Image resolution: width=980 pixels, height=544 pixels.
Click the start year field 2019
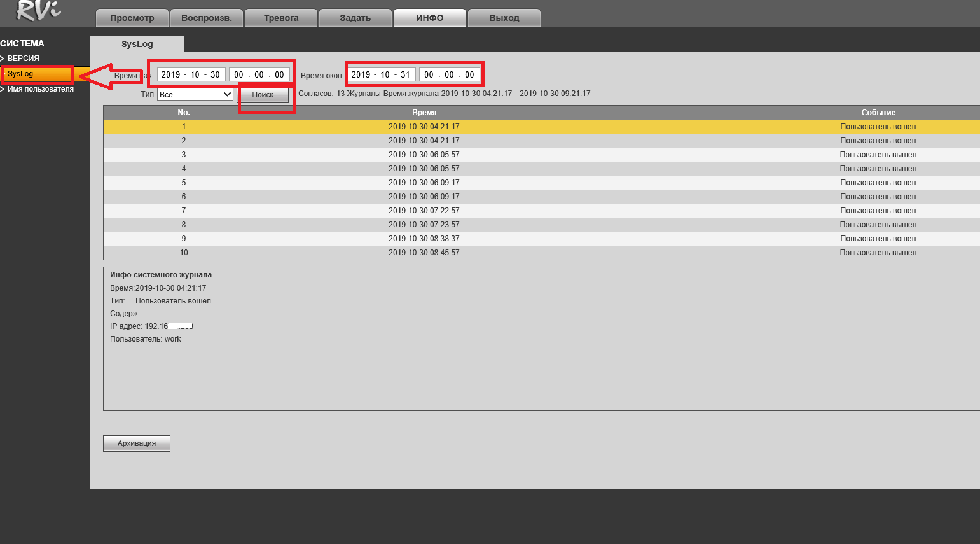click(x=170, y=74)
